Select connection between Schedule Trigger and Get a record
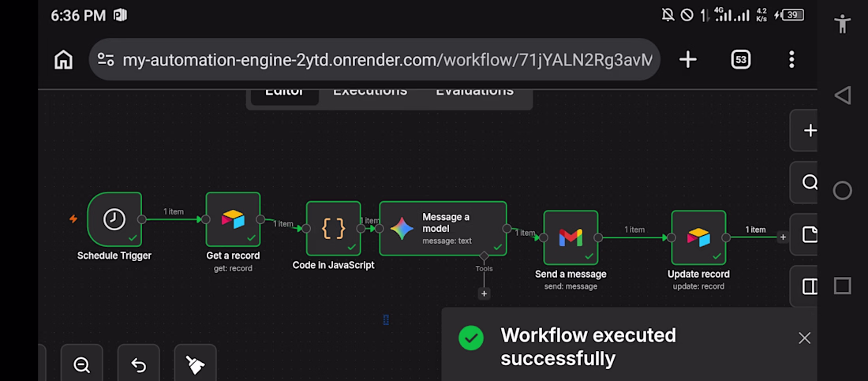This screenshot has height=381, width=868. (x=174, y=219)
